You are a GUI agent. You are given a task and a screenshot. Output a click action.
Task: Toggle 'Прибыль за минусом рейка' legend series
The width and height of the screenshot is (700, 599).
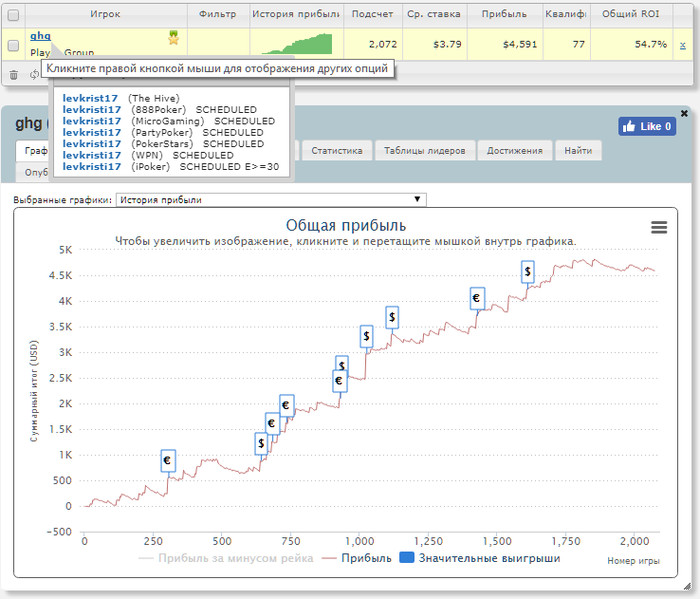226,558
